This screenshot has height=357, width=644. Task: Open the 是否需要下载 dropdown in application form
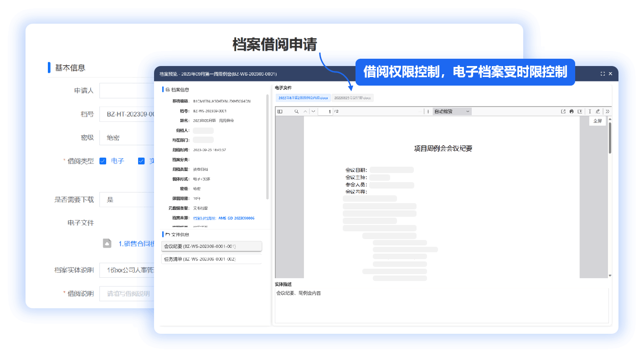127,199
